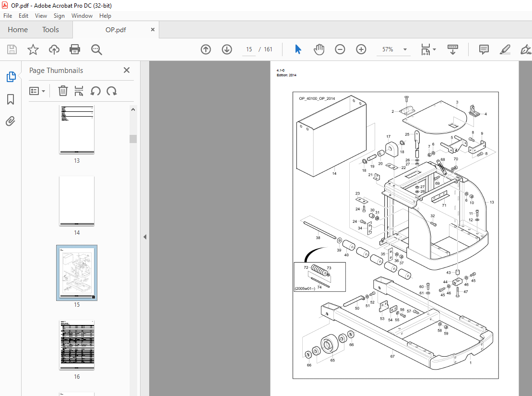
Task: Add a comment sticky note
Action: click(484, 49)
